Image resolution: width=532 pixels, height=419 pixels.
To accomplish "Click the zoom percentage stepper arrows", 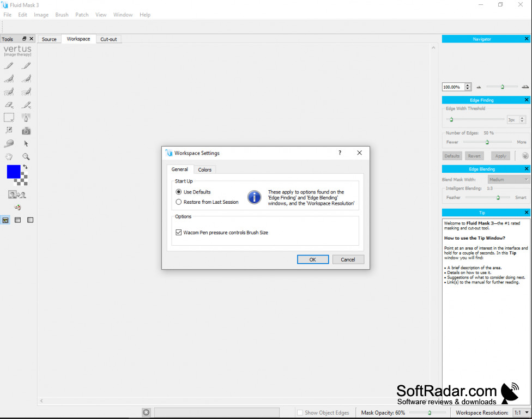I will [468, 87].
